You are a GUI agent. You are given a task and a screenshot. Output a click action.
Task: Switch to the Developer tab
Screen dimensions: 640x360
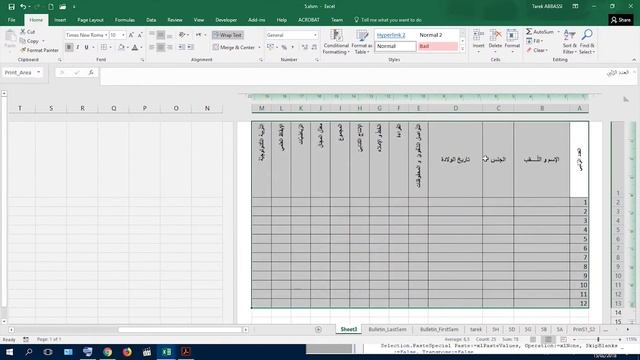point(226,20)
